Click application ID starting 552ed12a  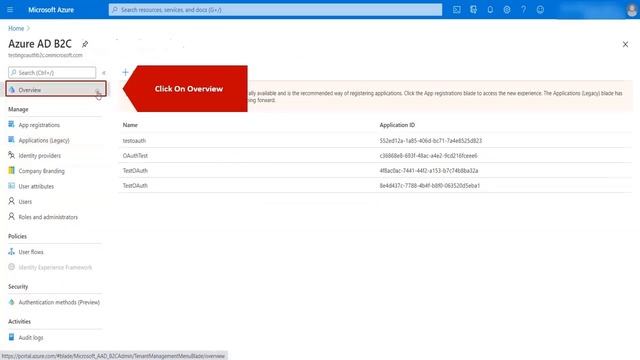pos(431,140)
